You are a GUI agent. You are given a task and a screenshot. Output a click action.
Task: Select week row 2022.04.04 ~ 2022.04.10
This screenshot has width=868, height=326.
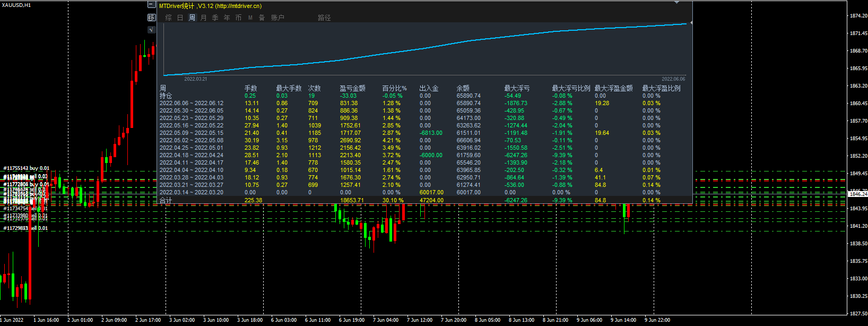(x=192, y=170)
